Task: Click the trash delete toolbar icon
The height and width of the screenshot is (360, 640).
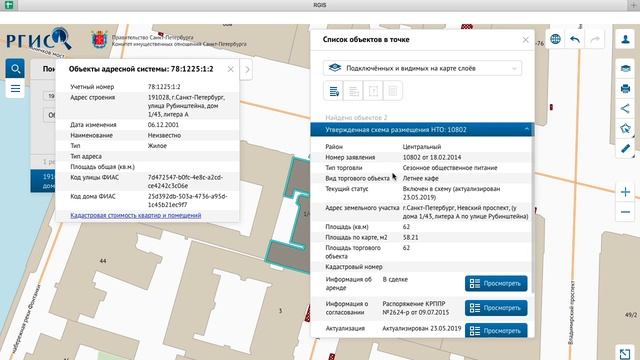Action: (x=393, y=91)
